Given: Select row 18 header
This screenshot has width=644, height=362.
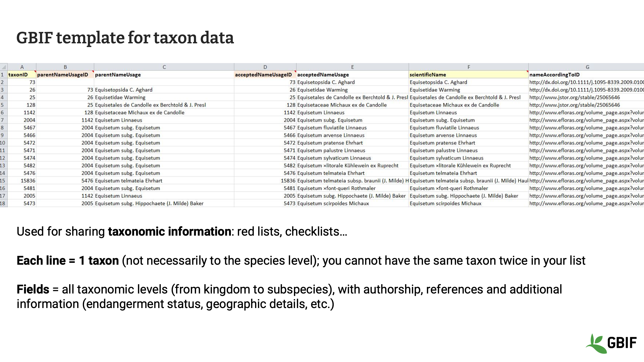Looking at the screenshot, I should [4, 203].
